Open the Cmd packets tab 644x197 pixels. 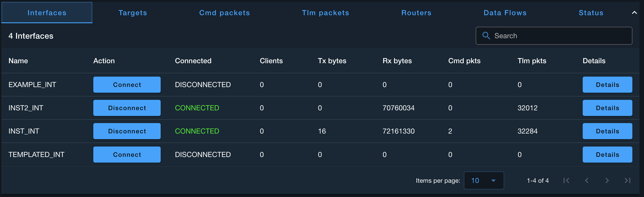tap(224, 13)
